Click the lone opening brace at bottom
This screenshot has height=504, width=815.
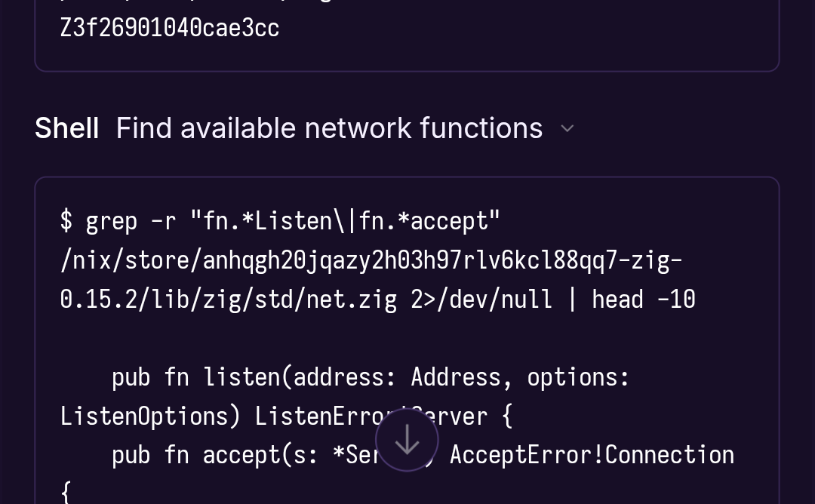pyautogui.click(x=66, y=492)
